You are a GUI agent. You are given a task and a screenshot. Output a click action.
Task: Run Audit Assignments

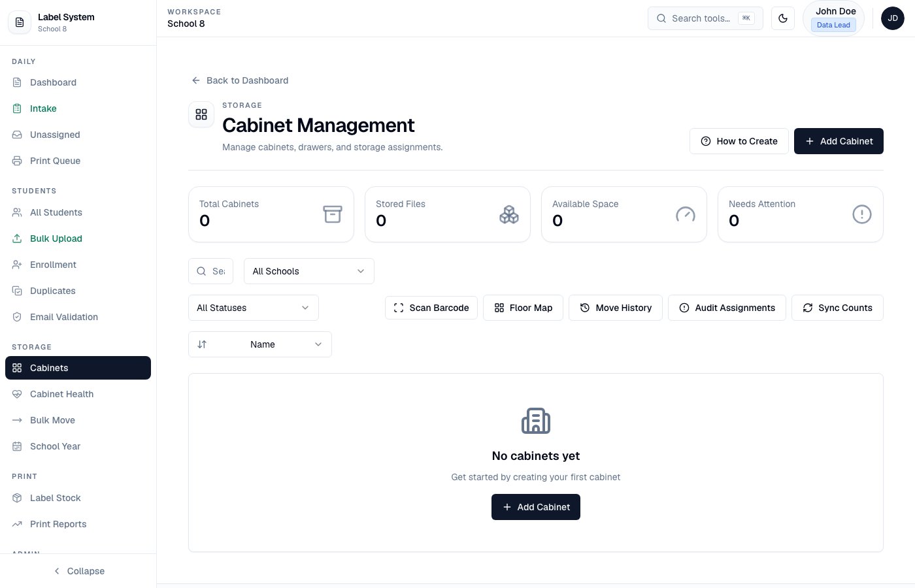coord(727,308)
